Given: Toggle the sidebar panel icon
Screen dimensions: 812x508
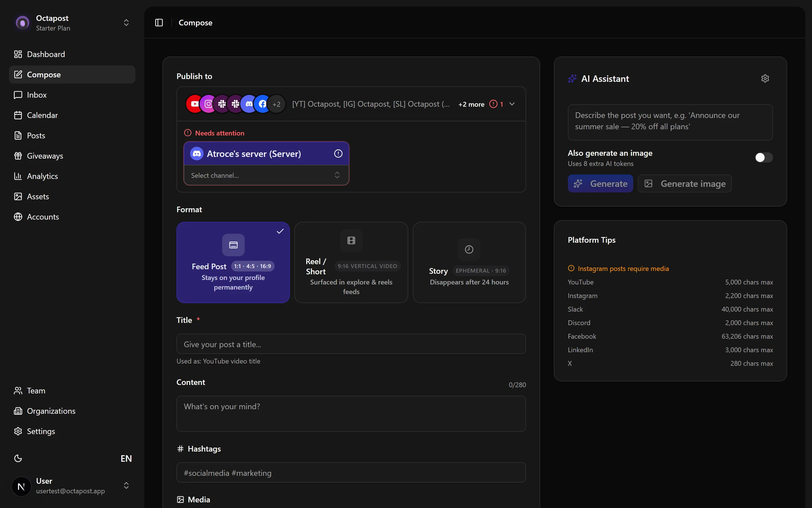Looking at the screenshot, I should [159, 23].
